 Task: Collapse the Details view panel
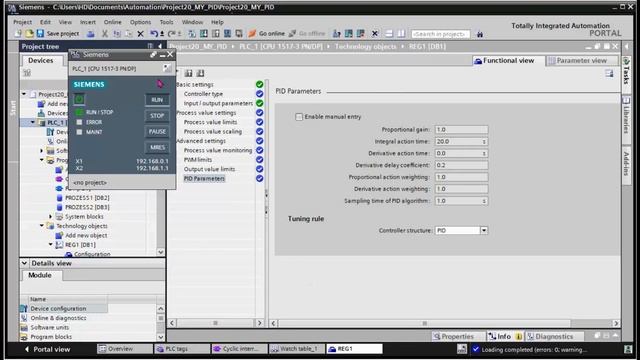24,263
